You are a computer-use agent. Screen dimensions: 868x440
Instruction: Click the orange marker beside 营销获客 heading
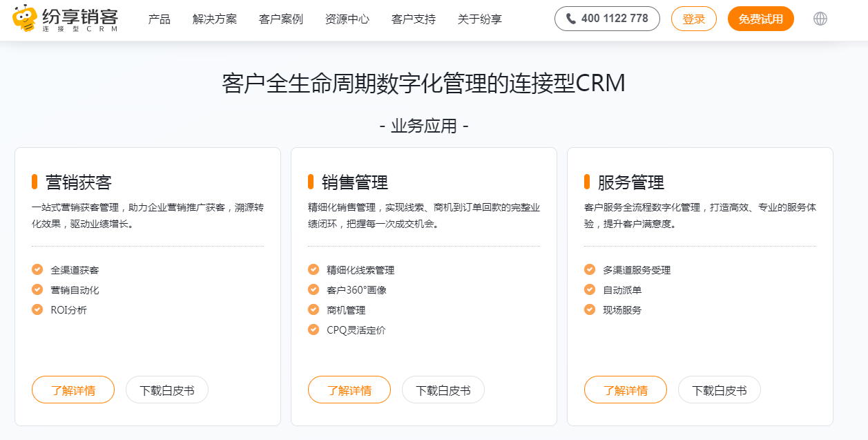[35, 181]
